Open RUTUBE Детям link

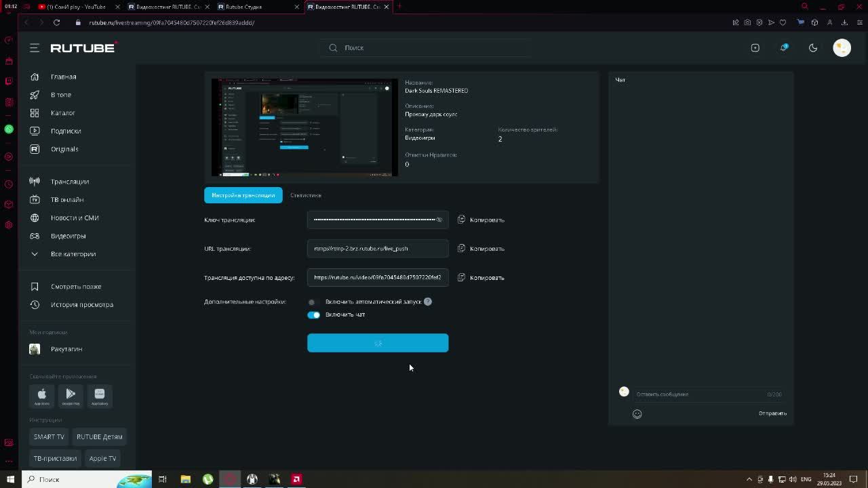point(100,436)
